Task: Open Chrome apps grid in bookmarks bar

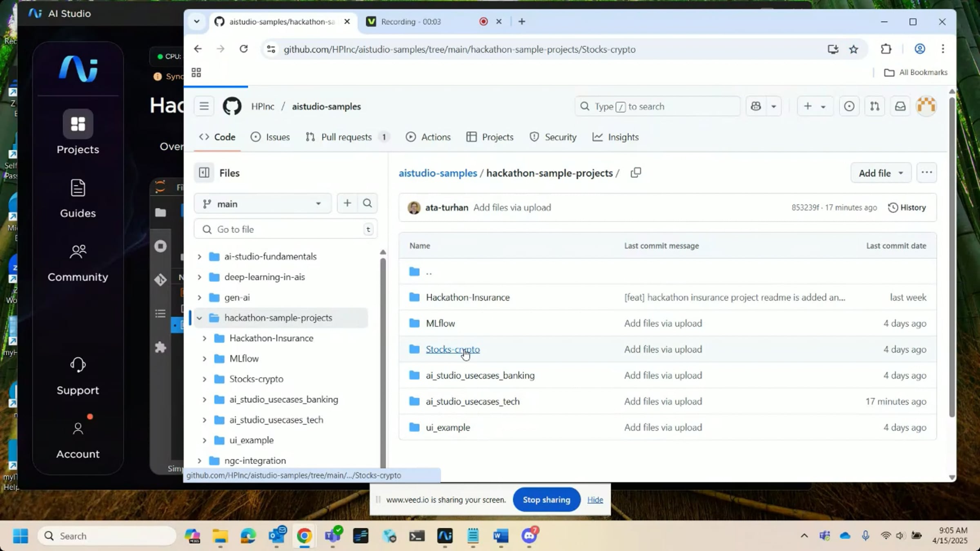Action: click(x=196, y=73)
